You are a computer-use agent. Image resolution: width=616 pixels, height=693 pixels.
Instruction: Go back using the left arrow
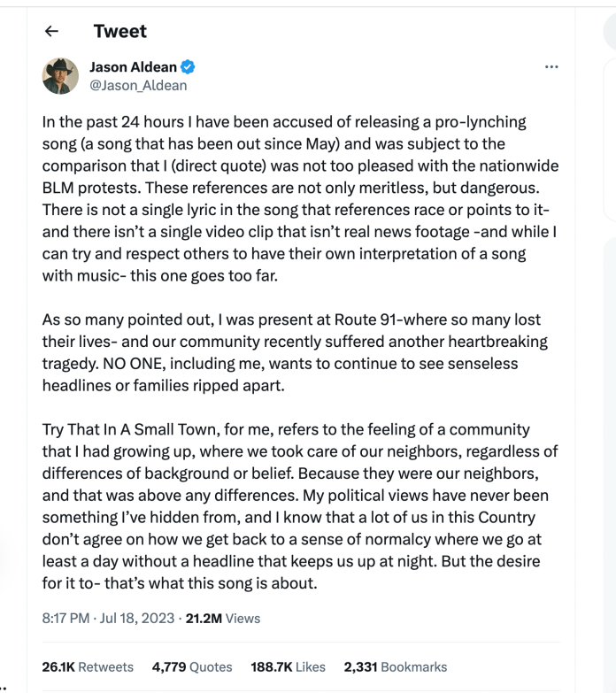(x=51, y=32)
